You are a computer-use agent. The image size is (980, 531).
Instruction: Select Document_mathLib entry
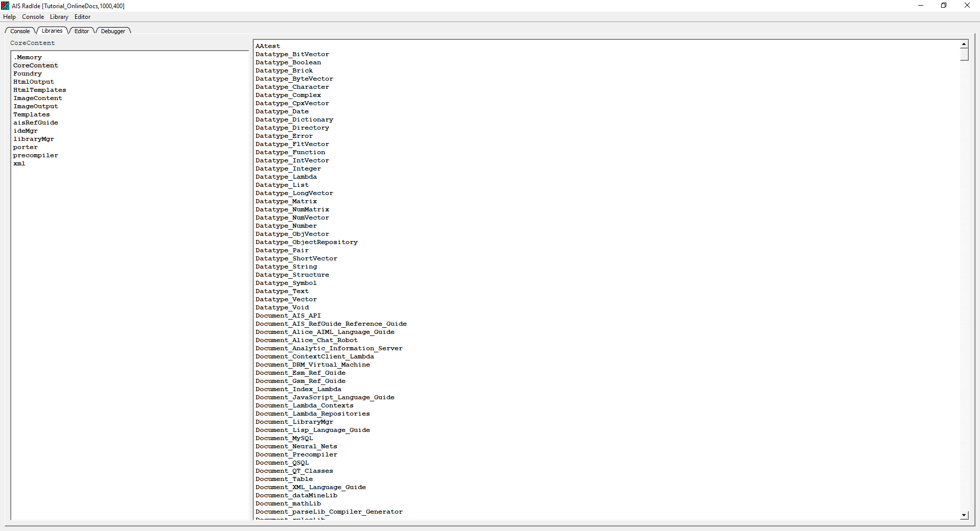[288, 503]
